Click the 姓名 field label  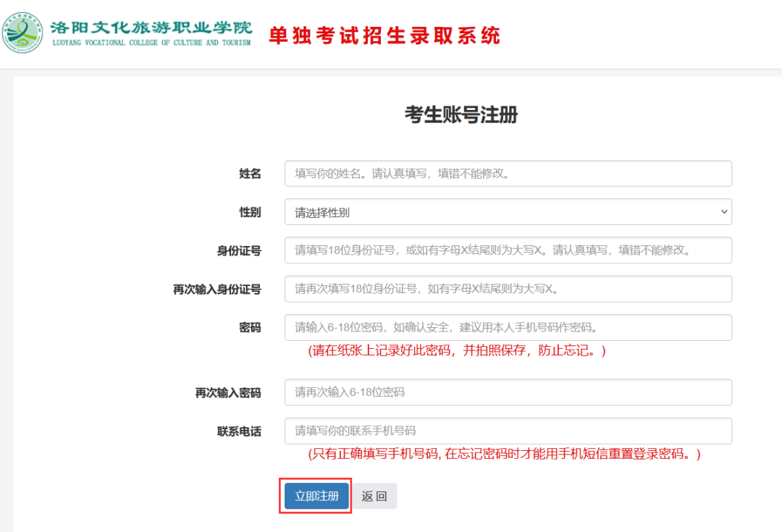(250, 174)
